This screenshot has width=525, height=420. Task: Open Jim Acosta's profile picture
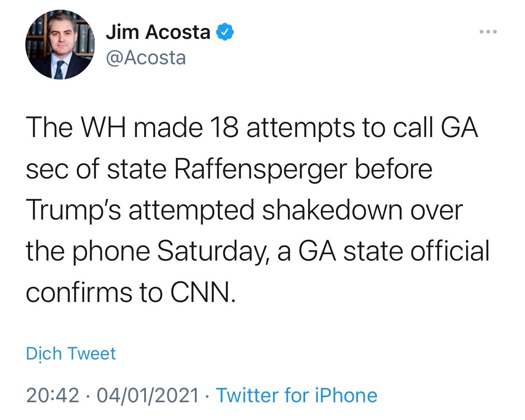(x=60, y=45)
